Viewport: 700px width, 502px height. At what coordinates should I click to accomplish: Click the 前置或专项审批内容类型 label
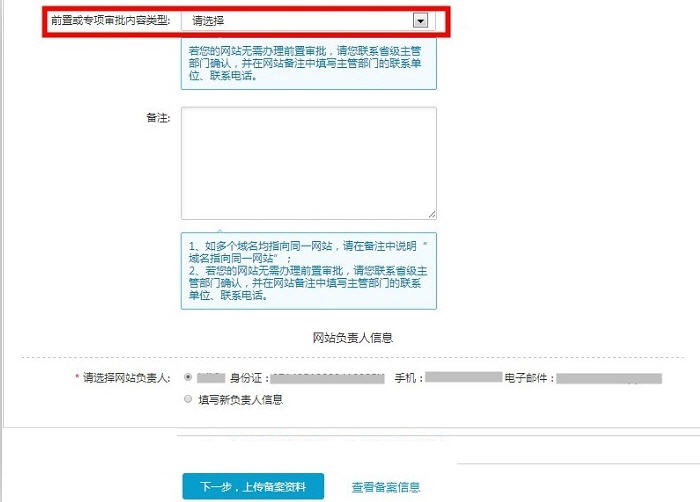pyautogui.click(x=110, y=21)
